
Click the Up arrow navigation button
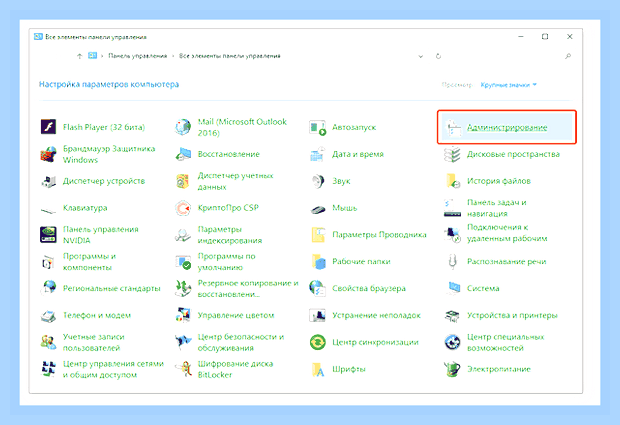point(79,56)
